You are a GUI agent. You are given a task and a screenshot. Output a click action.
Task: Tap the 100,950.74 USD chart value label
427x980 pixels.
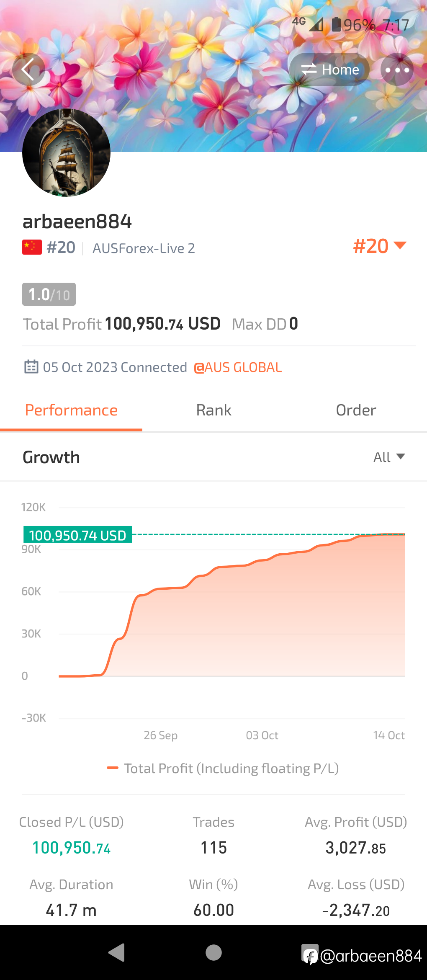click(x=78, y=535)
